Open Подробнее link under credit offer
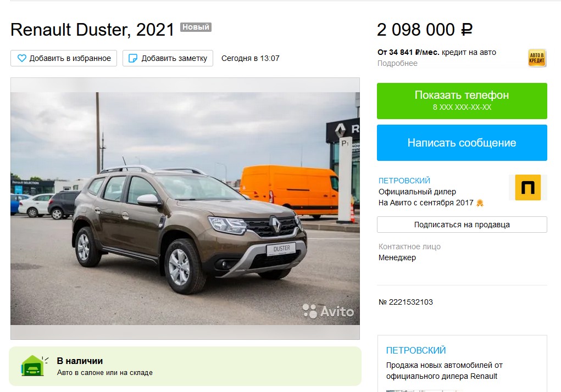Image resolution: width=561 pixels, height=392 pixels. [x=397, y=63]
